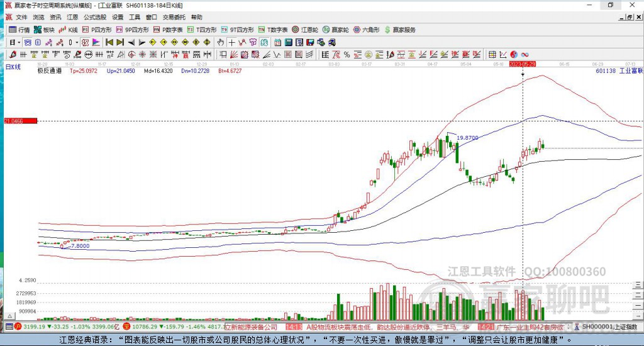
Task: Open the 帮助 menu
Action: pos(197,17)
